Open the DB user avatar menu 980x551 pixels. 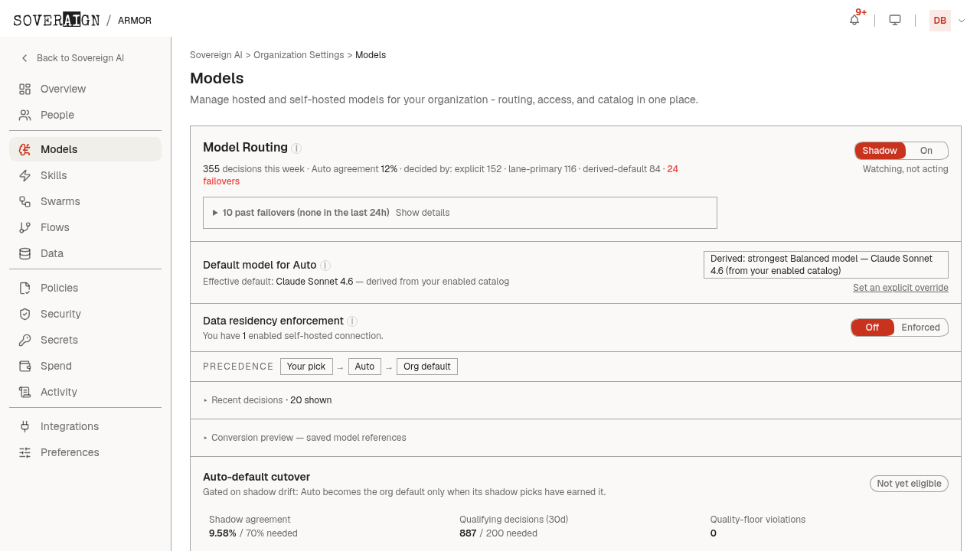pyautogui.click(x=939, y=21)
